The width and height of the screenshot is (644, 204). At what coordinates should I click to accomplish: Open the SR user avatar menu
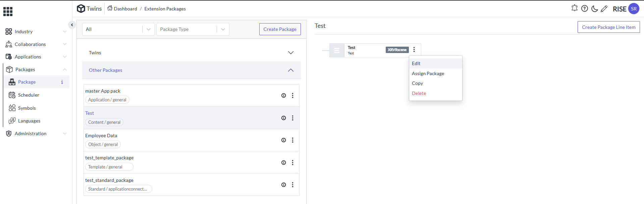coord(634,9)
